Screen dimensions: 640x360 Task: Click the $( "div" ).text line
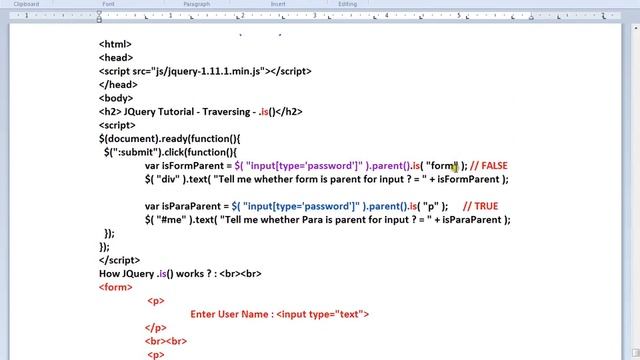pos(327,179)
